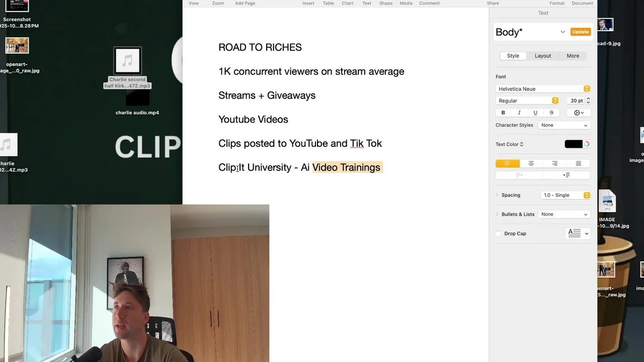Select Screenshot file on desktop

point(17,14)
